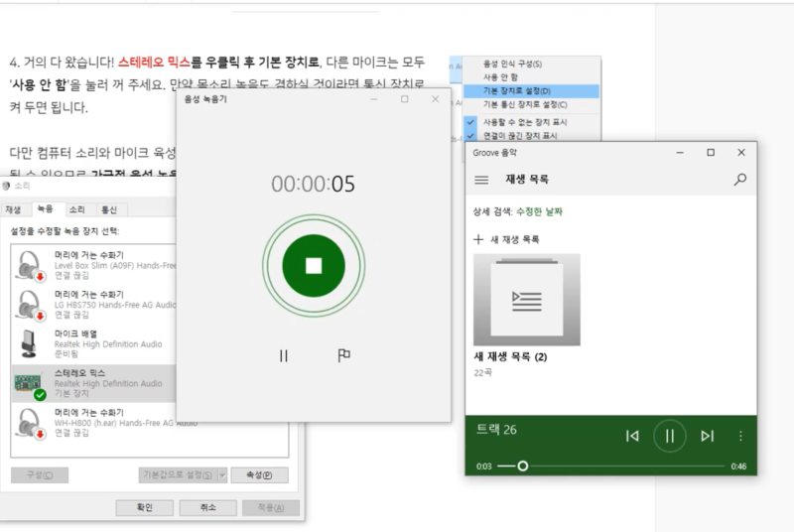Open more options dots in Groove player

pos(740,436)
